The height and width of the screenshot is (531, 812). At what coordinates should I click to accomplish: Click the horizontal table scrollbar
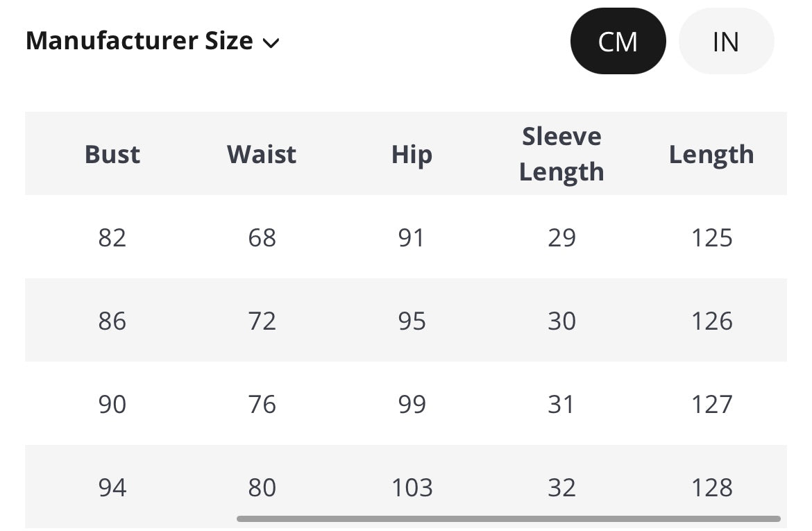[x=508, y=519]
